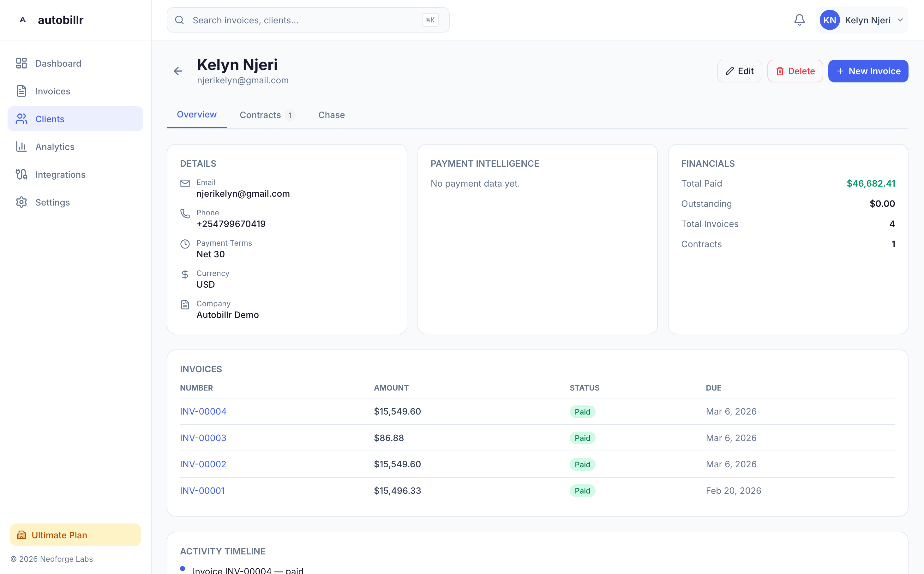This screenshot has height=574, width=924.
Task: Click the KN user avatar
Action: click(x=829, y=20)
